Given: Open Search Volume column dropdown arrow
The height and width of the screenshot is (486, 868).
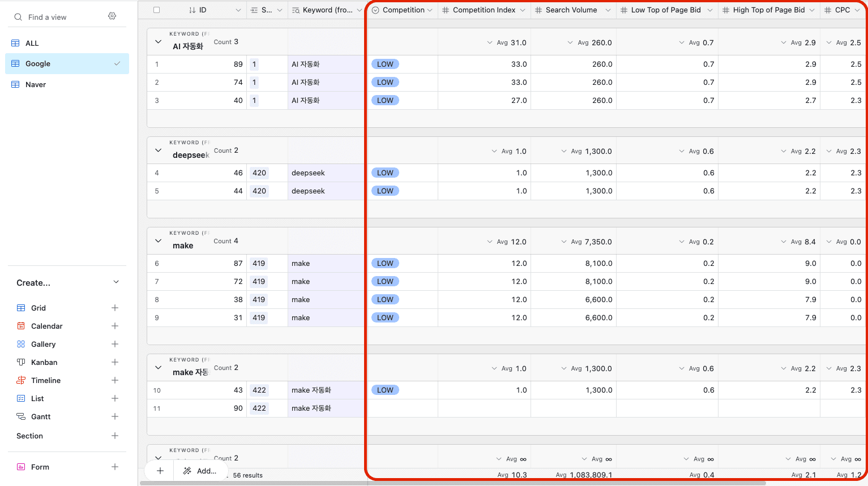Looking at the screenshot, I should tap(608, 10).
